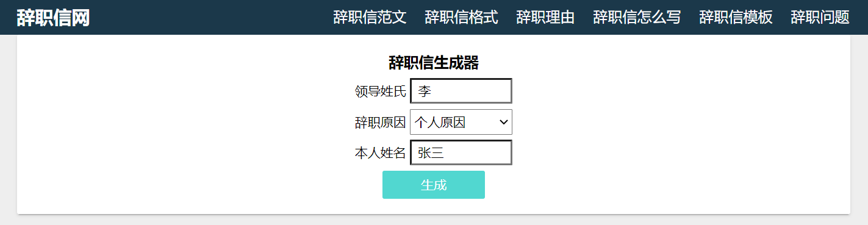Visit the 辞职信模板 section
This screenshot has height=225, width=868.
click(x=736, y=17)
